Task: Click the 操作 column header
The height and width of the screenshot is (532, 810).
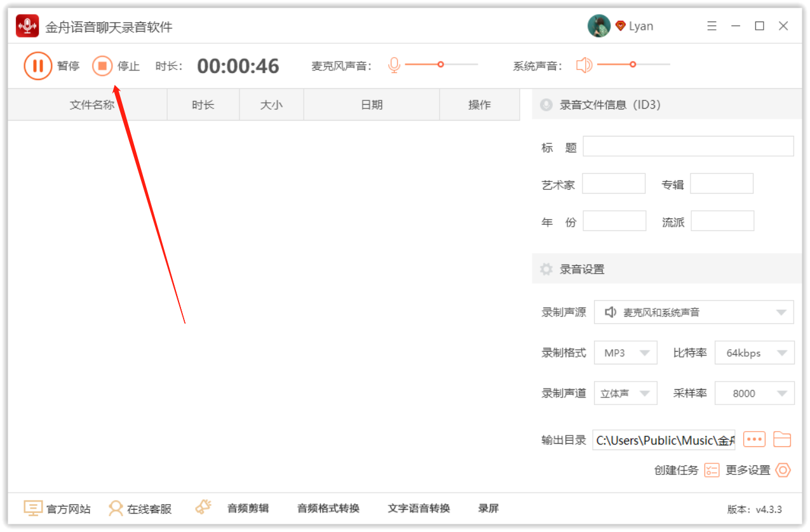Action: (x=480, y=105)
